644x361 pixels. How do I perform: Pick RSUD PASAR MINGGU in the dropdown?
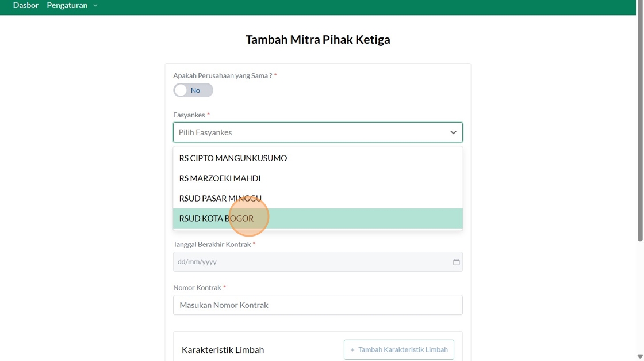click(318, 199)
